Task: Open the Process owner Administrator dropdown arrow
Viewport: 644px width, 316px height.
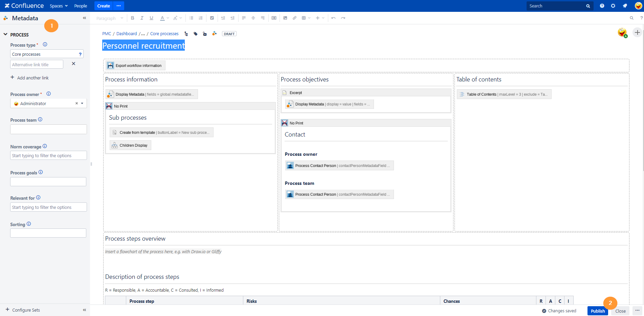Action: [82, 103]
